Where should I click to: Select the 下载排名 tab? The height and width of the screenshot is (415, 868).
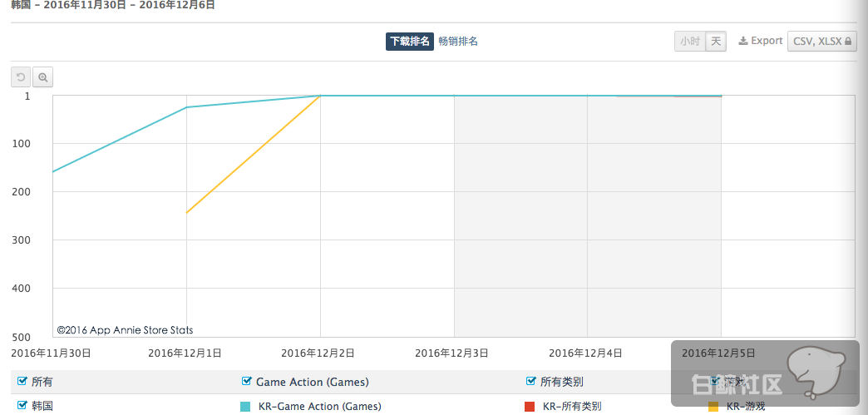pyautogui.click(x=409, y=41)
